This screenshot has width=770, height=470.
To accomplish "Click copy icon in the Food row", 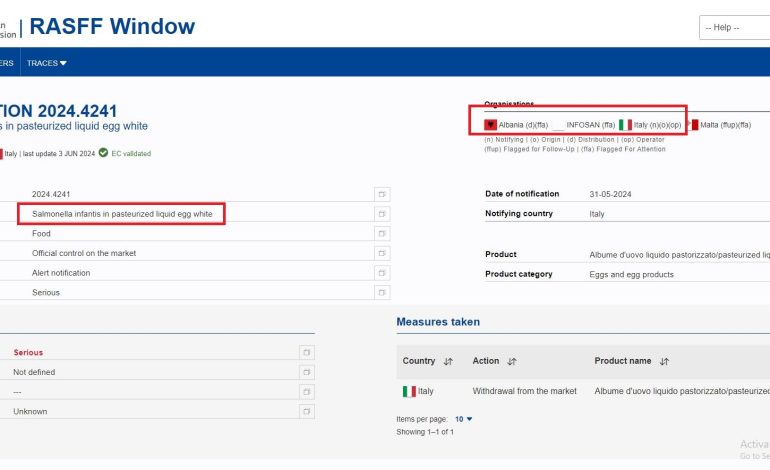I will point(382,233).
